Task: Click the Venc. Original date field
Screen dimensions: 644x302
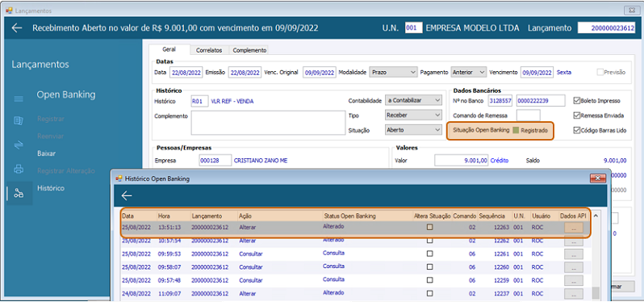Action: [x=320, y=72]
